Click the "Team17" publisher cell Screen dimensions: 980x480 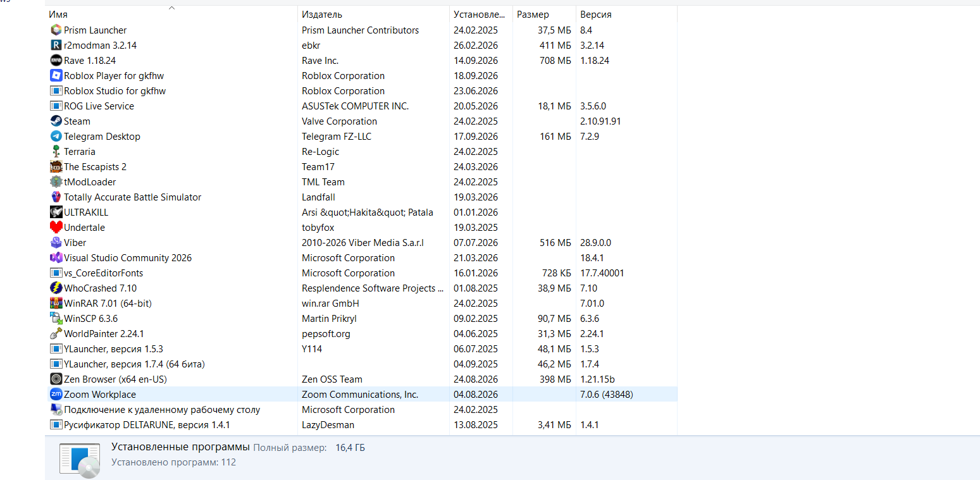click(x=318, y=166)
